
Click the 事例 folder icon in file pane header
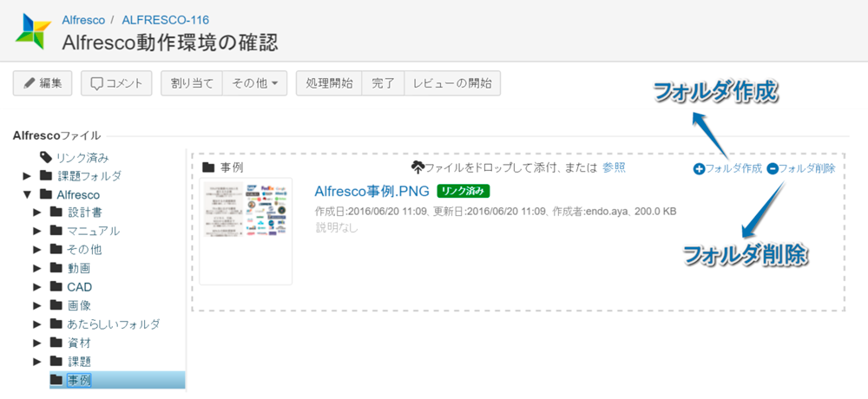[x=208, y=167]
